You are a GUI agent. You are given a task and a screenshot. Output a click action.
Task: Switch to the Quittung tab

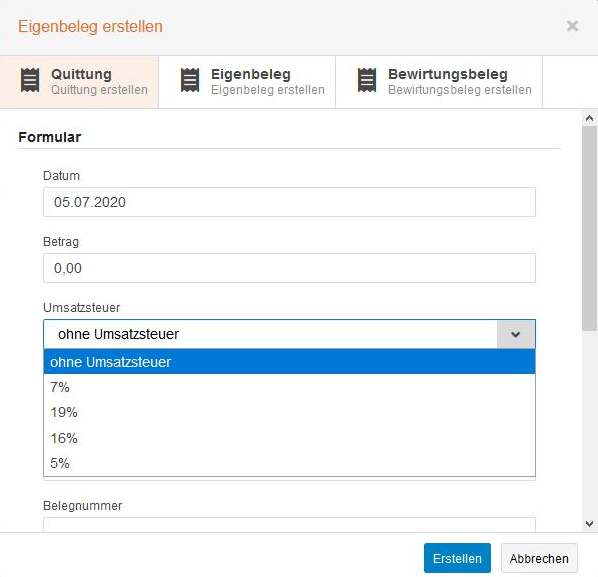79,82
